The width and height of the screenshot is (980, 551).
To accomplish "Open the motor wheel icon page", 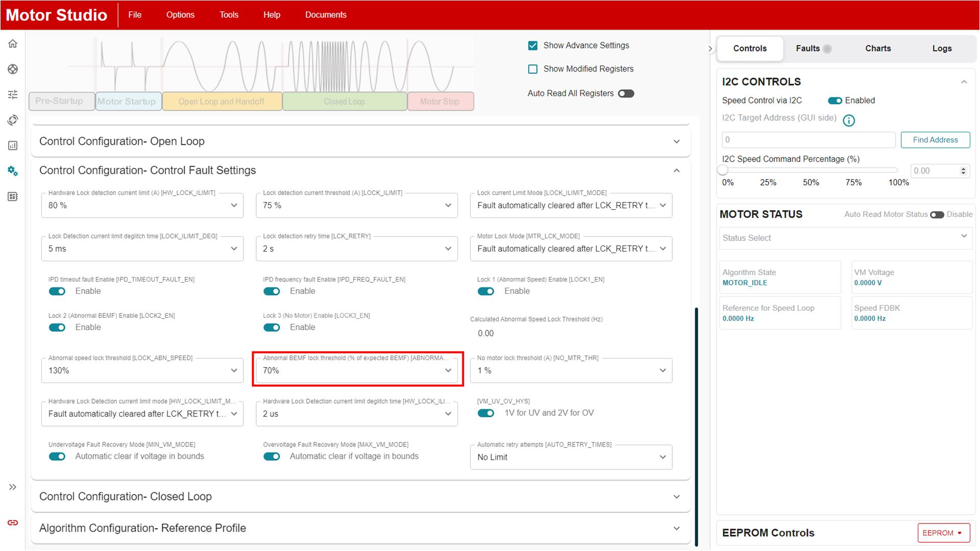I will [x=13, y=69].
